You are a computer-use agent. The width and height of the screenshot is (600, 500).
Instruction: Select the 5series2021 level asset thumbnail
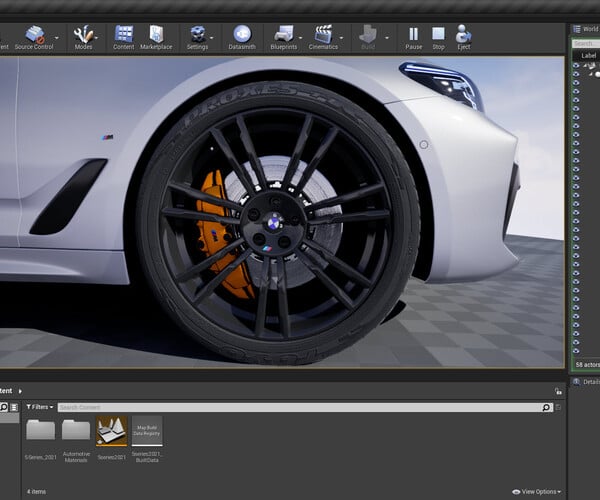(x=111, y=432)
